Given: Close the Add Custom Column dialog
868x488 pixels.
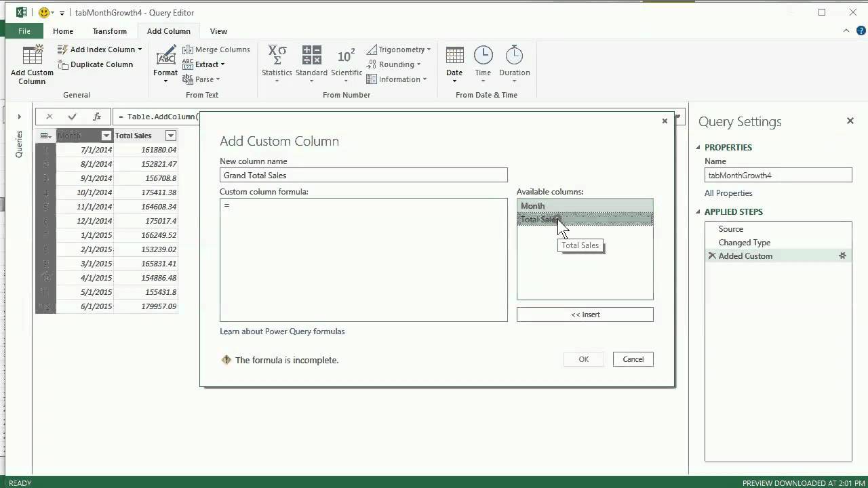Looking at the screenshot, I should pyautogui.click(x=665, y=121).
